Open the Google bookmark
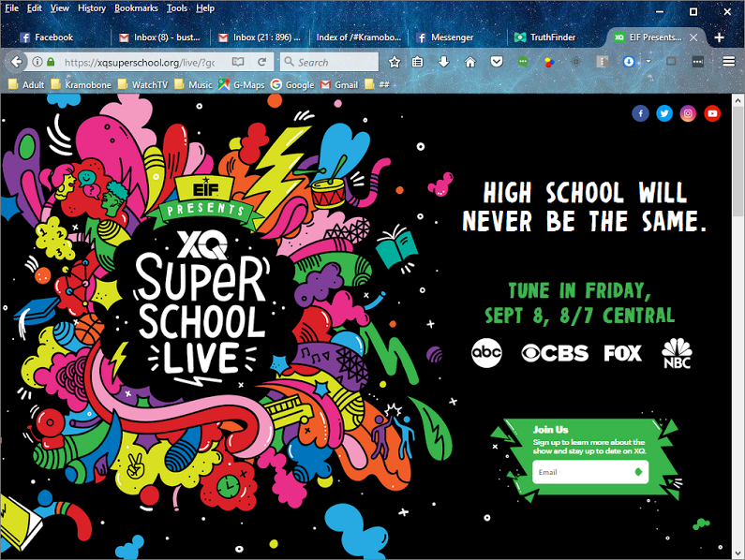 [x=292, y=84]
